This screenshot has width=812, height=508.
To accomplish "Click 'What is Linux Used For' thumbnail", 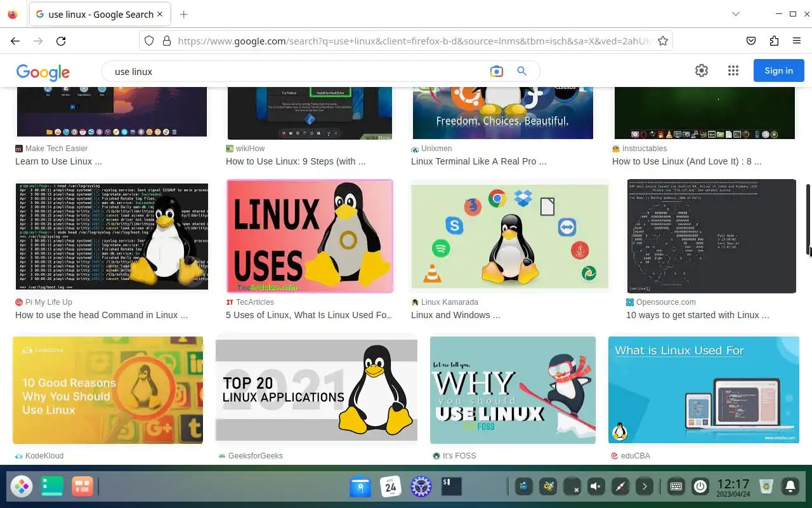I will [x=704, y=390].
